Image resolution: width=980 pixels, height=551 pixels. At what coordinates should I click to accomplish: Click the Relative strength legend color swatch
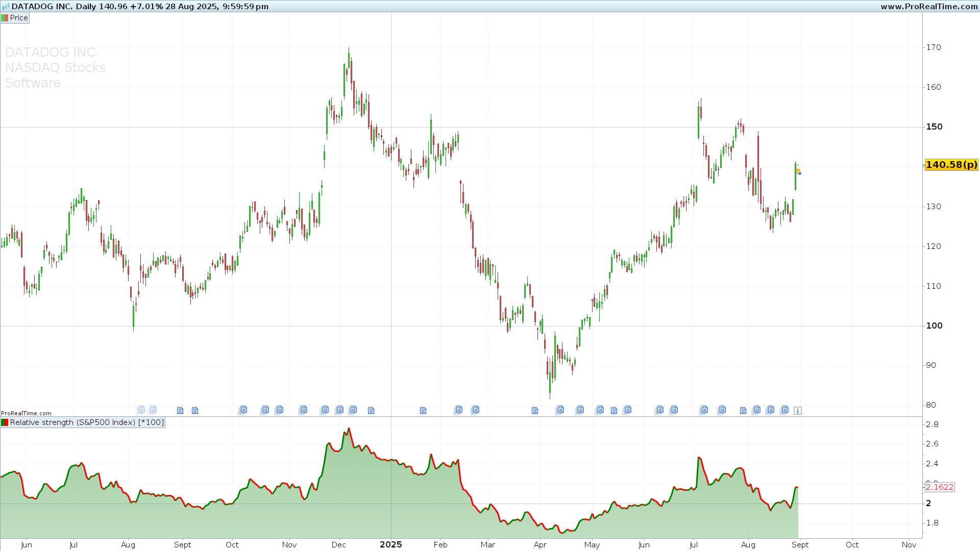(x=5, y=422)
